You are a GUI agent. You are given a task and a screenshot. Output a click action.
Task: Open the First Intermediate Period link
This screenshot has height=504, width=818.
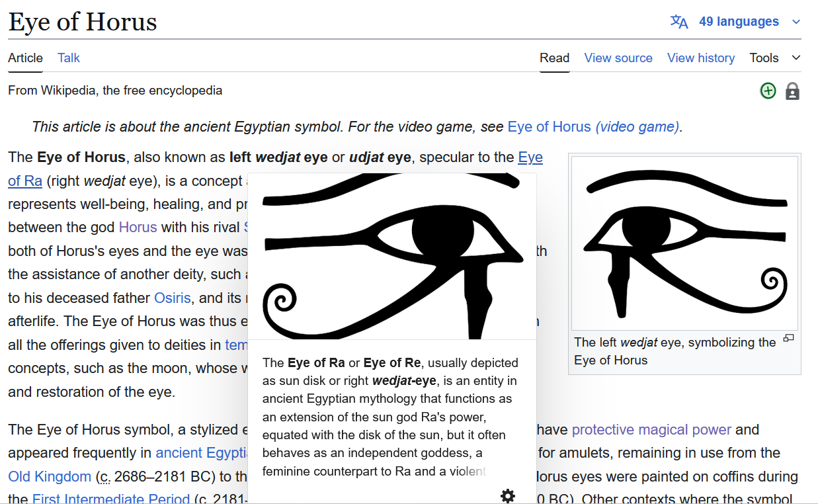[111, 499]
